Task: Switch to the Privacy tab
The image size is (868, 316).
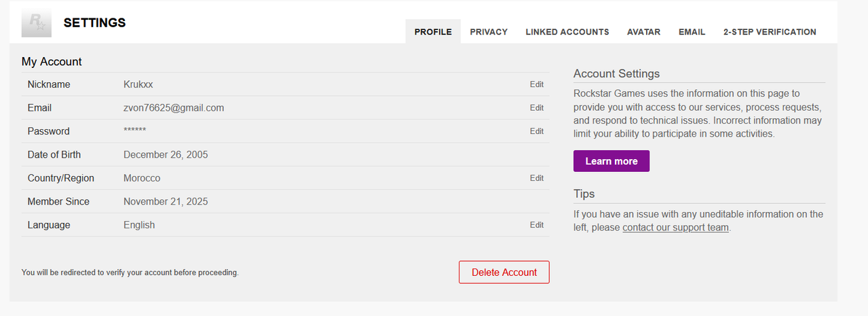Action: coord(489,32)
